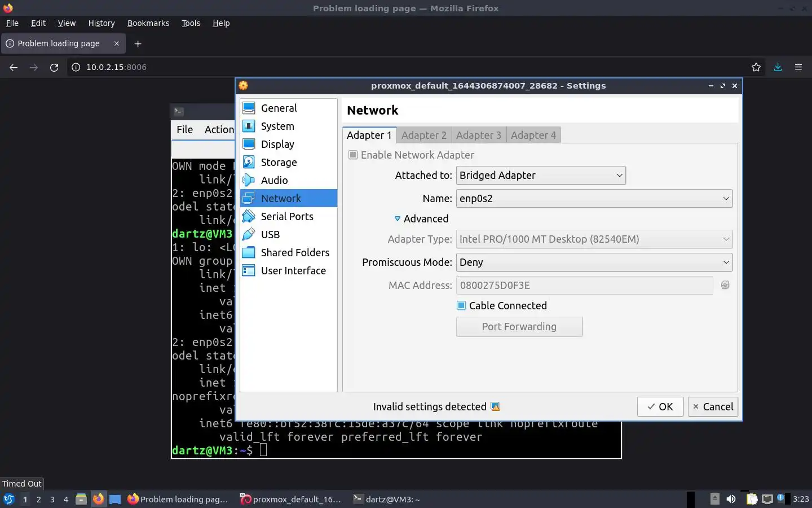Screen dimensions: 812x508
Task: Reload the Firefox page
Action: coord(54,67)
